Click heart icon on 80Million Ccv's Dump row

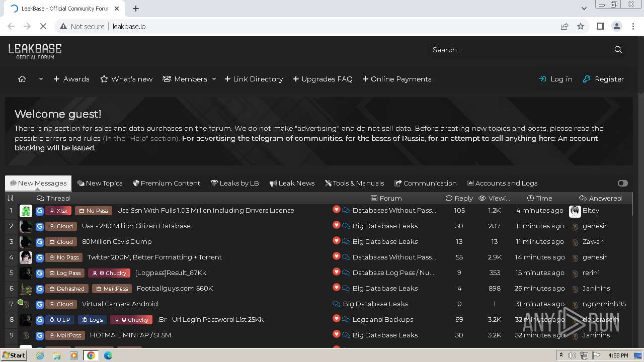337,241
